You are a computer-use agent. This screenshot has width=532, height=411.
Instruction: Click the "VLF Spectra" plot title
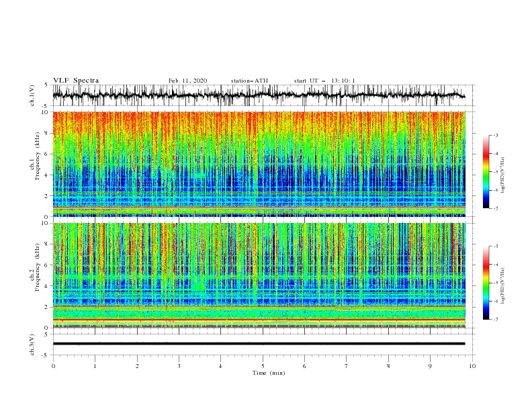point(76,81)
